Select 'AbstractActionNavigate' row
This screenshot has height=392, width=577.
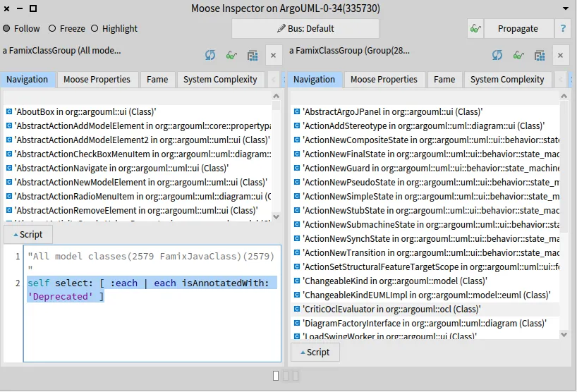pyautogui.click(x=138, y=168)
